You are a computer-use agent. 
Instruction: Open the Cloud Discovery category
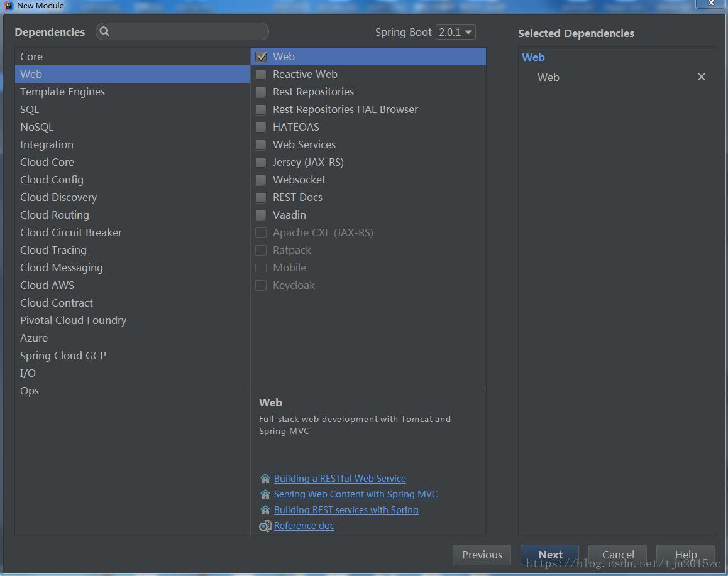(x=132, y=198)
